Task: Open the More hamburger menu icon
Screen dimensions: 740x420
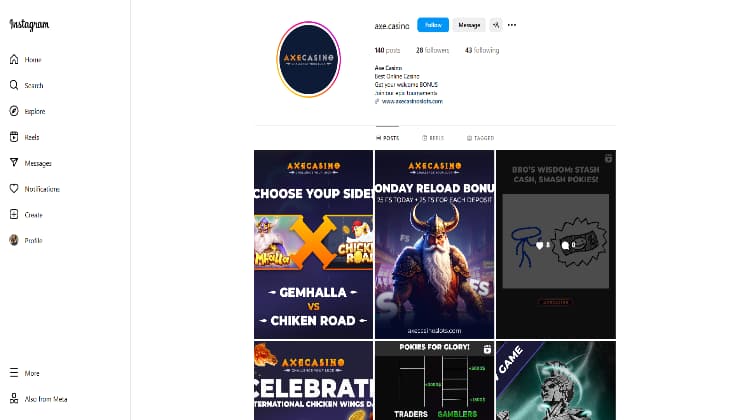Action: click(14, 373)
